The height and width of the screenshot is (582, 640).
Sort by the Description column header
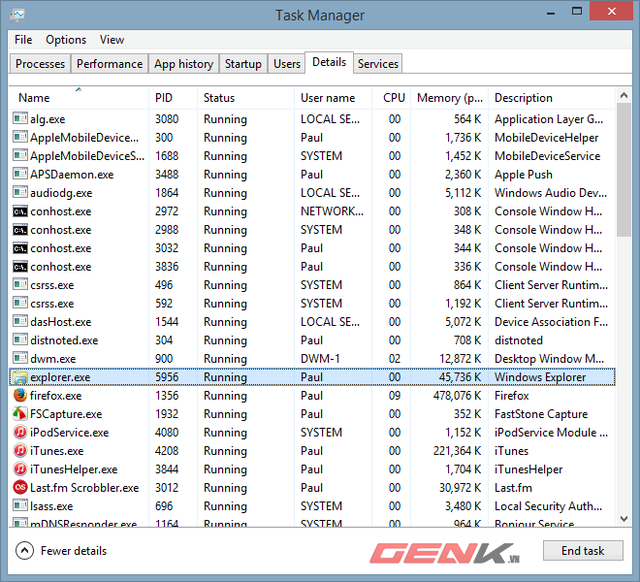552,98
